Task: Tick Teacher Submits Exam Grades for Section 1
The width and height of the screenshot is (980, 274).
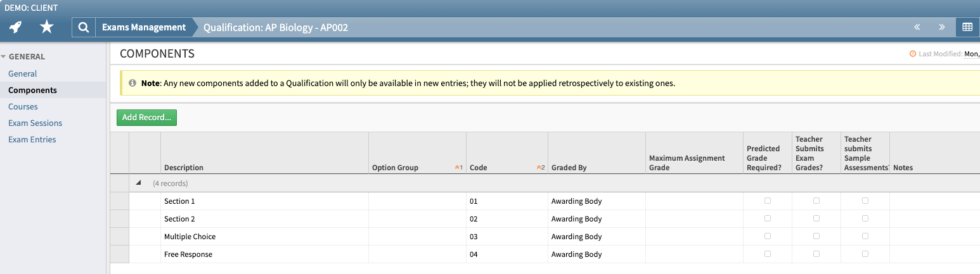Action: 816,201
